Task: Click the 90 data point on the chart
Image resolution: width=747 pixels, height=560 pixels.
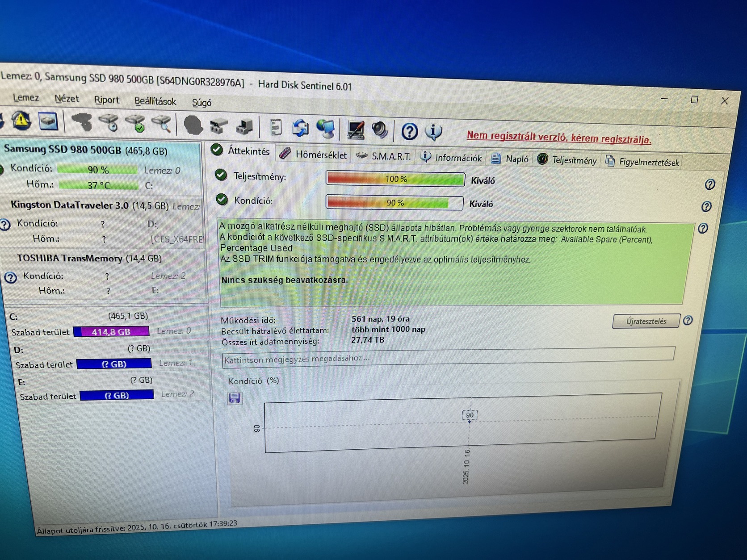Action: pyautogui.click(x=469, y=416)
